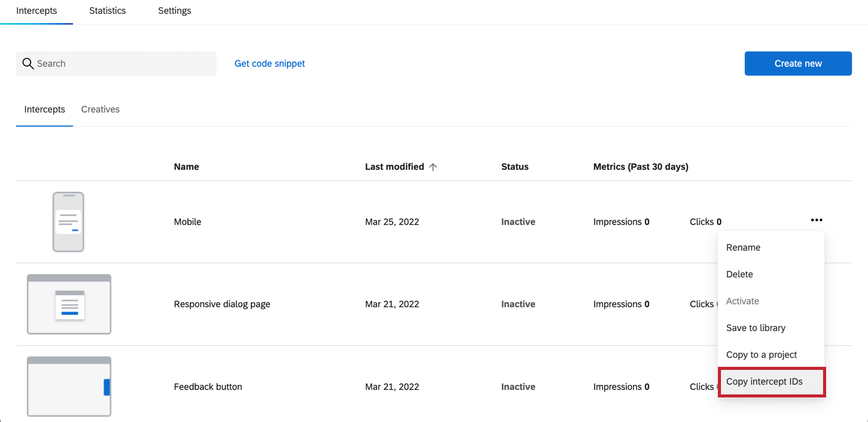Choose Delete from the options menu
The width and height of the screenshot is (868, 422).
(740, 274)
